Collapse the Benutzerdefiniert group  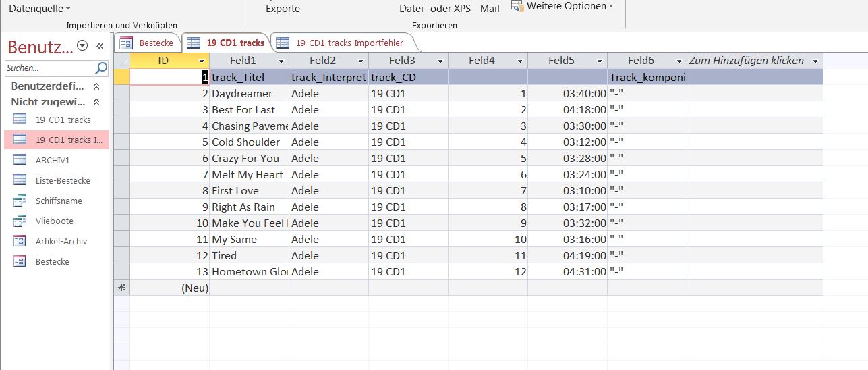click(96, 86)
